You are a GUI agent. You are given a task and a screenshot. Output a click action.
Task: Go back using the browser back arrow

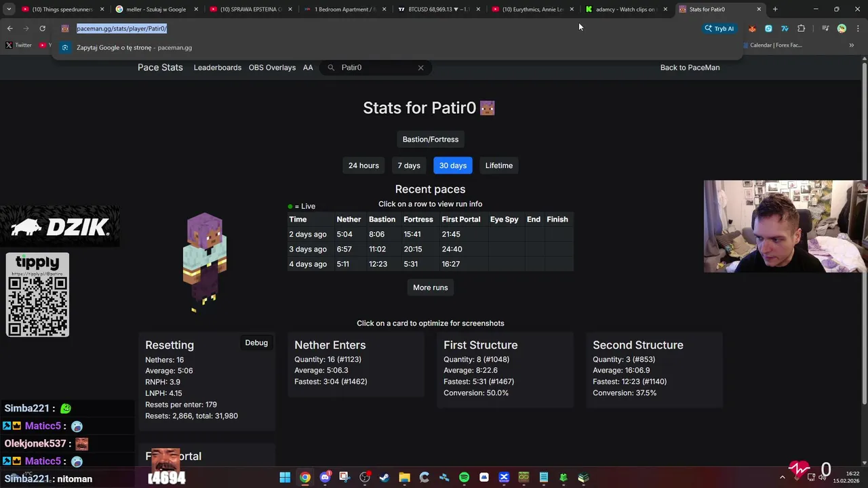[9, 28]
